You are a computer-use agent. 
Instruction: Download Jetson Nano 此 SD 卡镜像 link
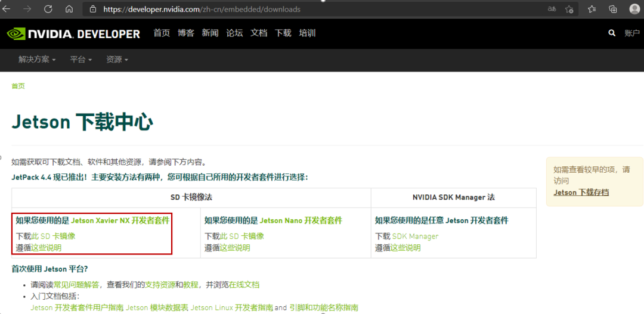(242, 237)
